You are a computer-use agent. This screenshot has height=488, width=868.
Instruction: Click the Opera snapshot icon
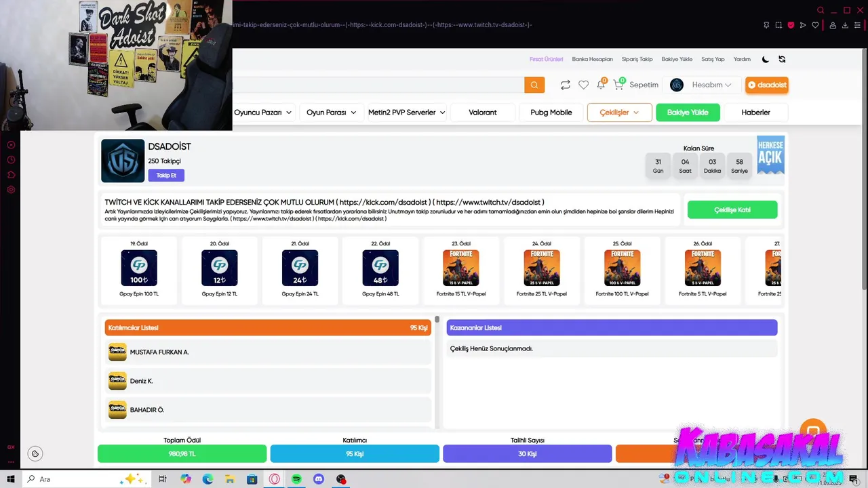[778, 25]
